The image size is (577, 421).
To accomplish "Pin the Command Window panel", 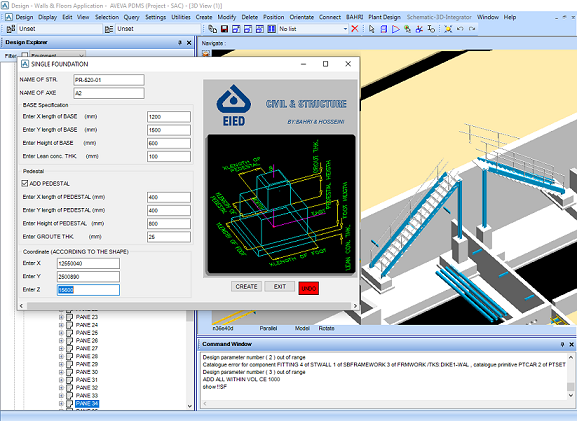I will pos(562,344).
